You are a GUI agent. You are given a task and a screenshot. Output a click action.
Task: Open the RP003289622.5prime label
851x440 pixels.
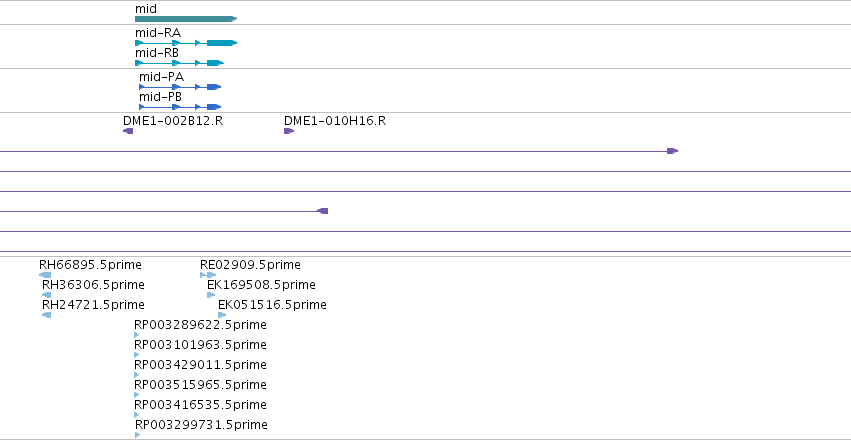point(200,324)
